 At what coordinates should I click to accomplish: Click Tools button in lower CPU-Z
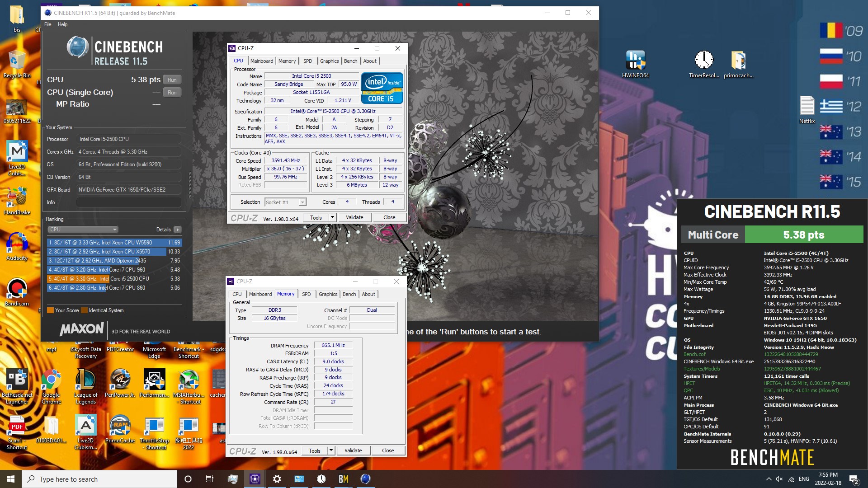315,450
